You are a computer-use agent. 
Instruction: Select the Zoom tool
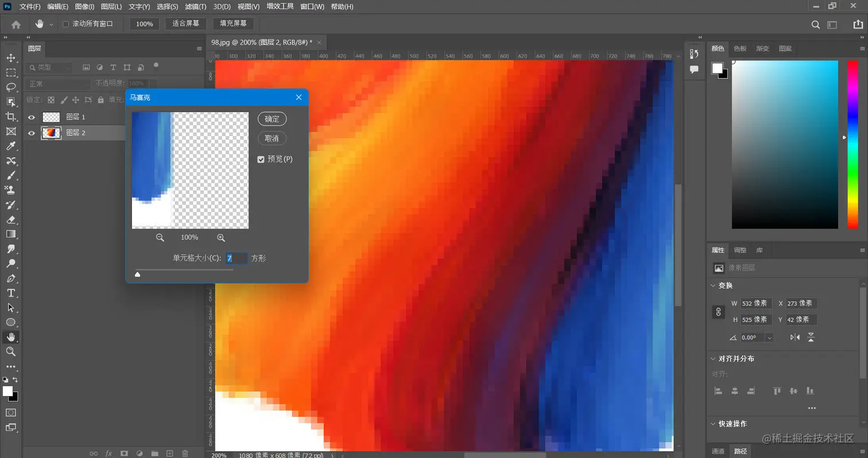10,352
